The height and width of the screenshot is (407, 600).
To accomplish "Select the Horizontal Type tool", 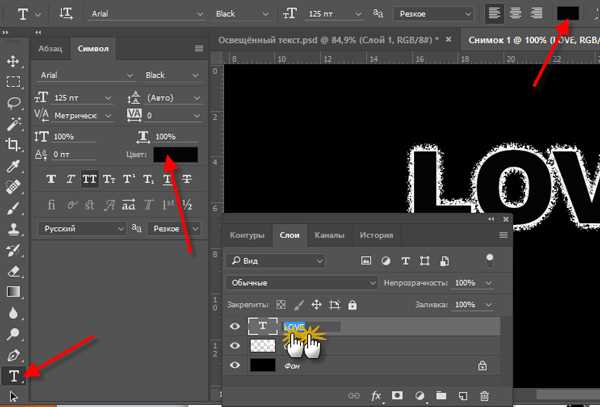I will (x=13, y=376).
